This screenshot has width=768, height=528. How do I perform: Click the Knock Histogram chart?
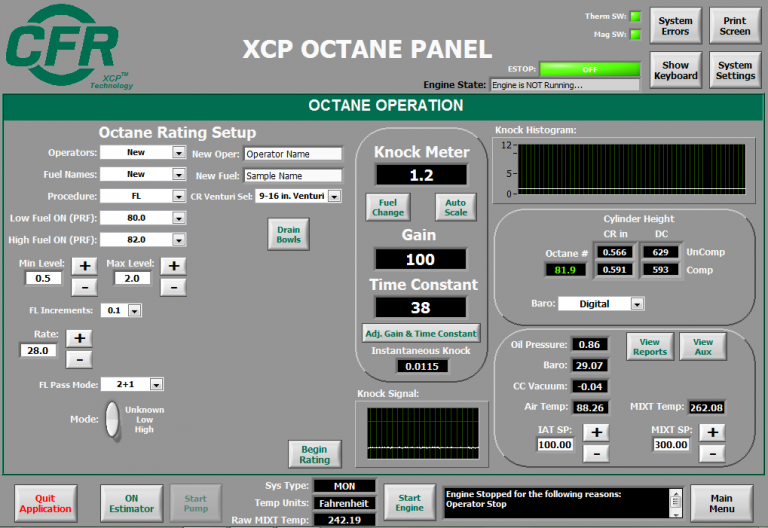click(x=631, y=169)
